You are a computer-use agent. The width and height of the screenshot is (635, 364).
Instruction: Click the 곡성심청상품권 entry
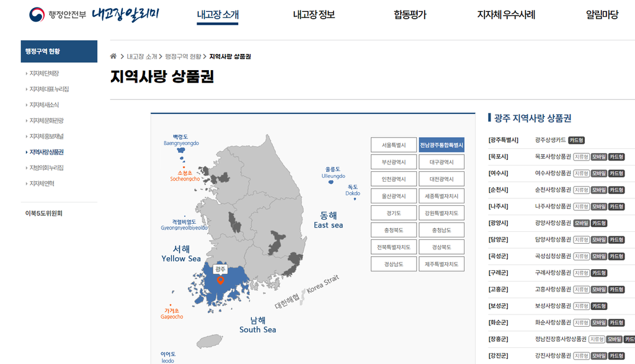pyautogui.click(x=553, y=256)
